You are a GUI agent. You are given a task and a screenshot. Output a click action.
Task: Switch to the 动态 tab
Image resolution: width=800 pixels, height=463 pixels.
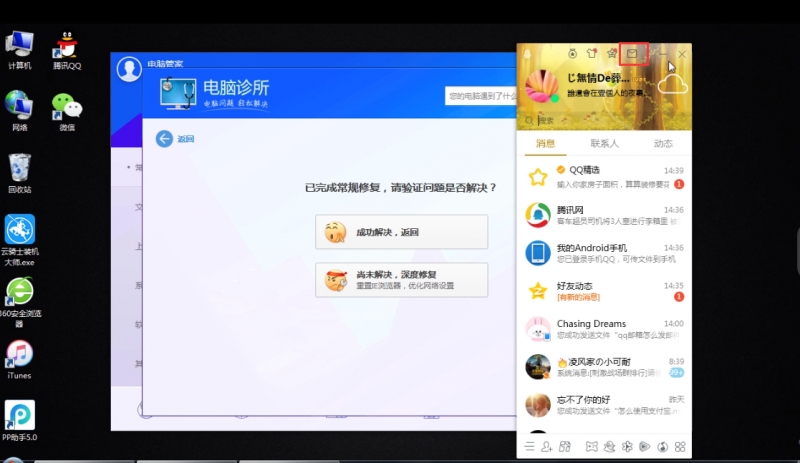tap(663, 143)
